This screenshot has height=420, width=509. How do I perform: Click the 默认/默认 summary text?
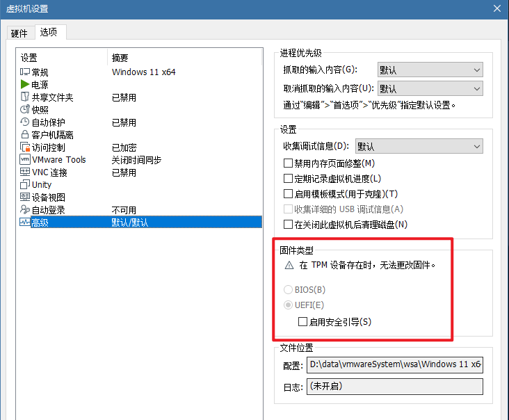130,223
